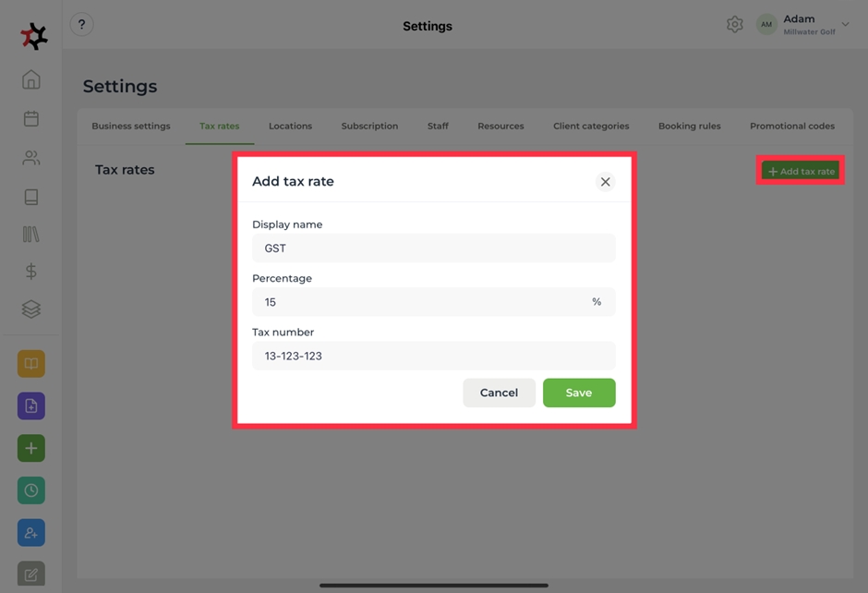Click the home icon in sidebar
Viewport: 868px width, 593px height.
pos(31,79)
